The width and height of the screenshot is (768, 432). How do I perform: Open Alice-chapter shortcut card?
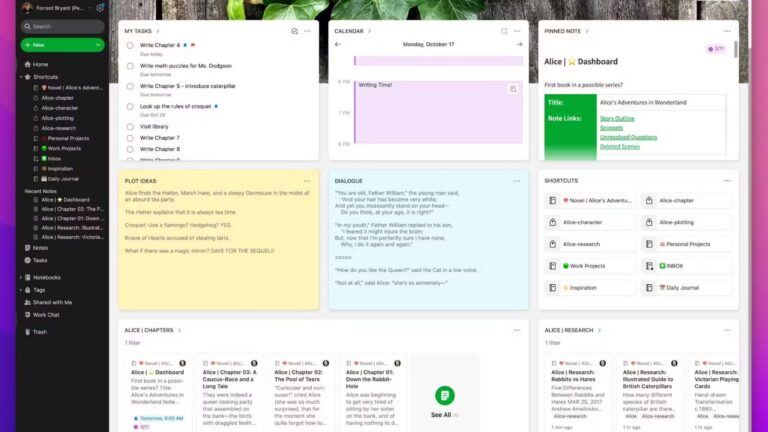[x=687, y=201]
